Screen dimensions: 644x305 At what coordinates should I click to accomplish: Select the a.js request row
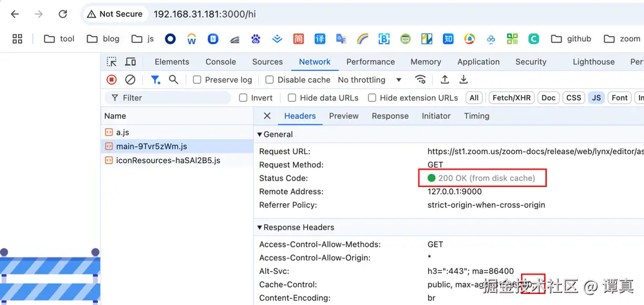coord(177,132)
